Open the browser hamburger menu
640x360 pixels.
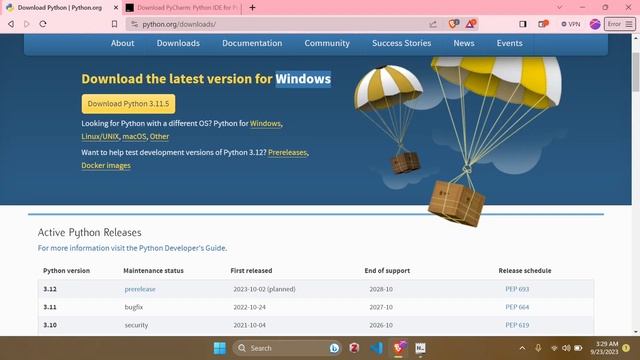click(x=629, y=24)
